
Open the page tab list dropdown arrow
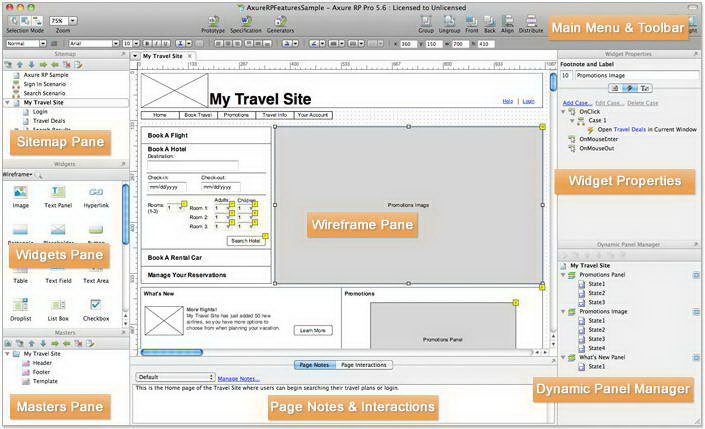click(x=135, y=56)
